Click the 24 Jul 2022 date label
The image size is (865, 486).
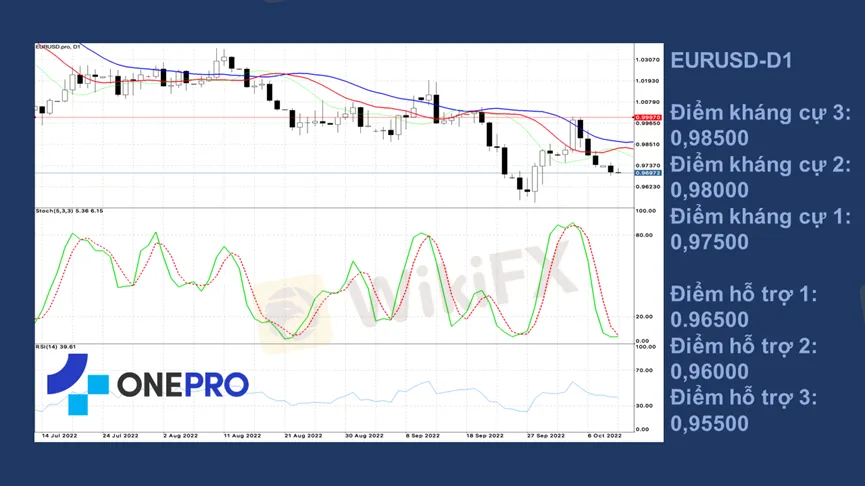click(x=120, y=436)
